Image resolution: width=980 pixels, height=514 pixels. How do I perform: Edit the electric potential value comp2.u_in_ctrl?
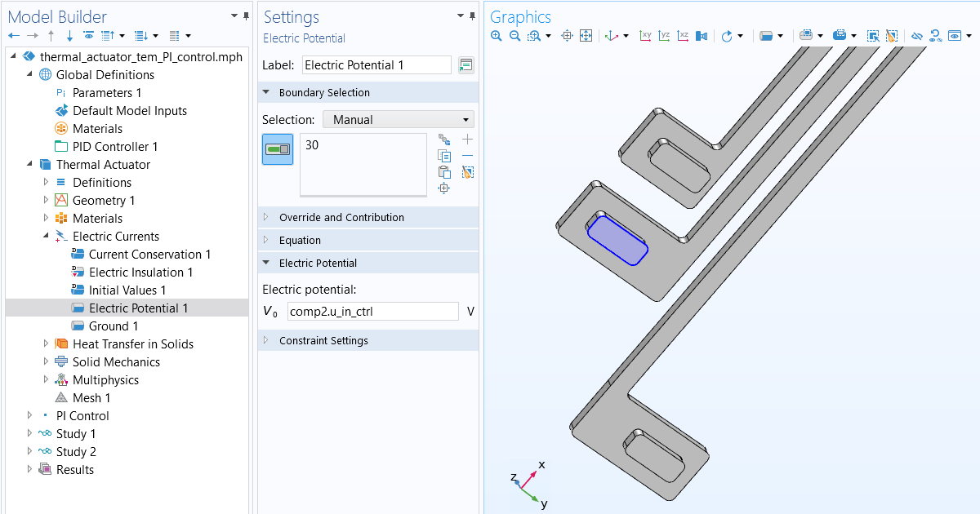point(372,311)
